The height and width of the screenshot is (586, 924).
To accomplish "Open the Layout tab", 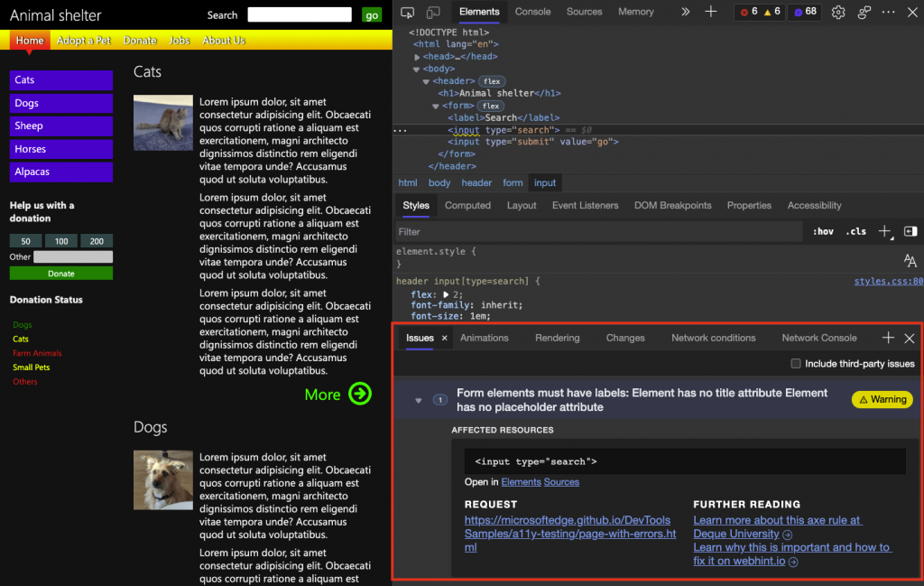I will [x=522, y=205].
